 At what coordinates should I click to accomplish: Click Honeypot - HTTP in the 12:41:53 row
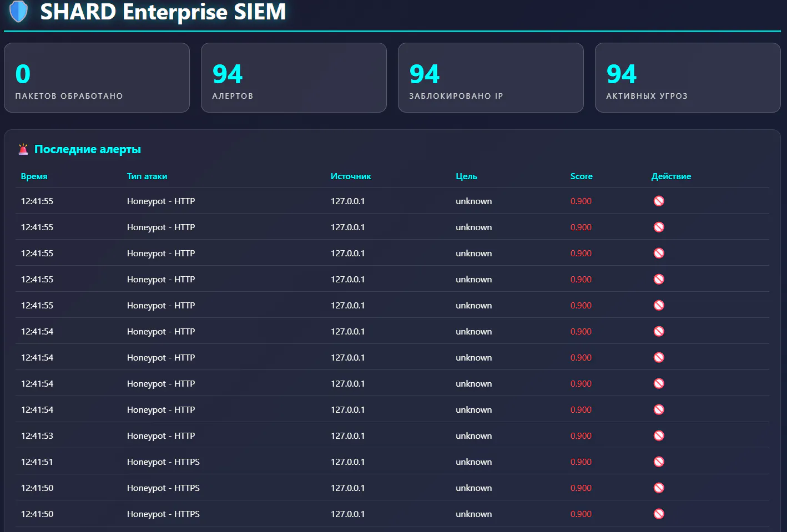(x=161, y=435)
